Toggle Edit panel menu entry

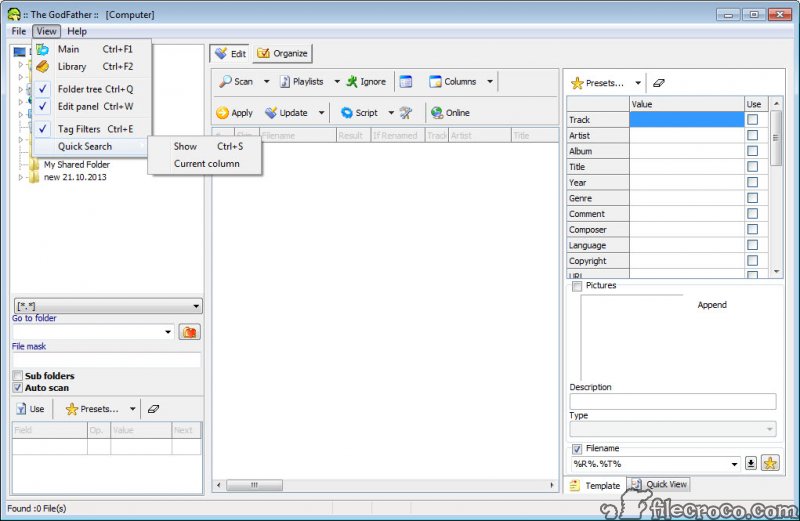[92, 107]
